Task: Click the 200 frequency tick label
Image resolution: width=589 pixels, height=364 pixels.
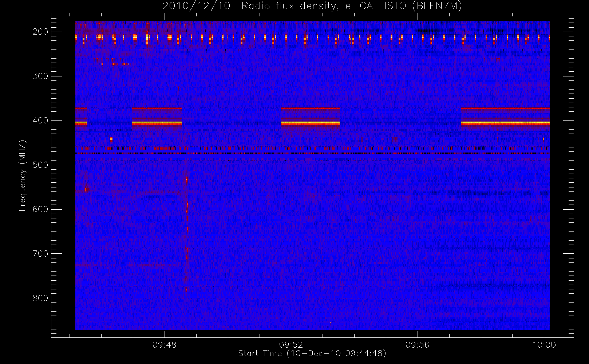Action: tap(40, 32)
